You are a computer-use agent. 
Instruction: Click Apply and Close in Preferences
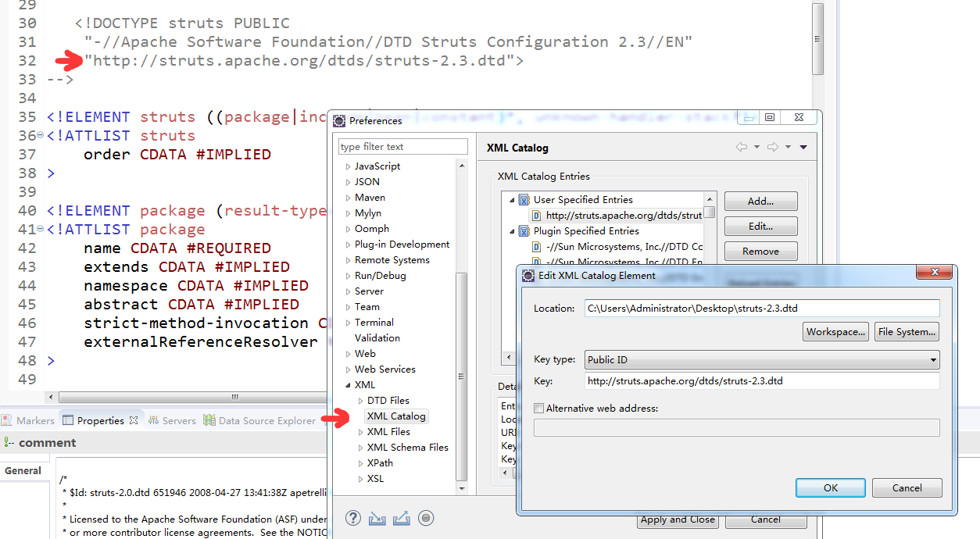678,519
